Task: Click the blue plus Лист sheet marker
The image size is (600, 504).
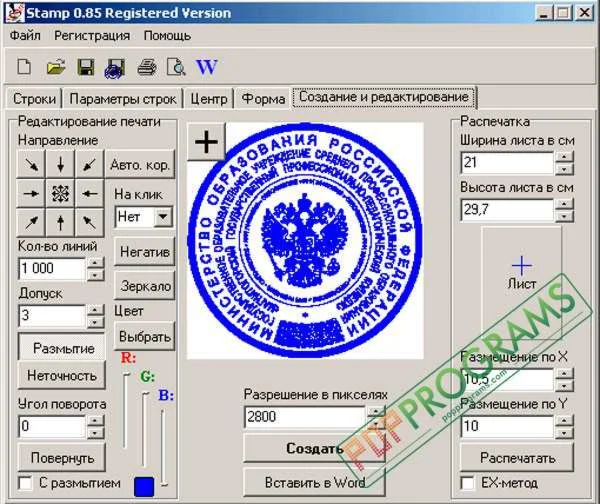Action: [x=522, y=265]
